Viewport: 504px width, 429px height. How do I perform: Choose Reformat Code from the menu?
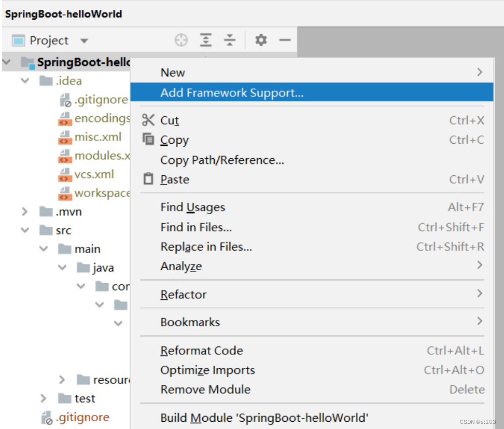point(312,350)
